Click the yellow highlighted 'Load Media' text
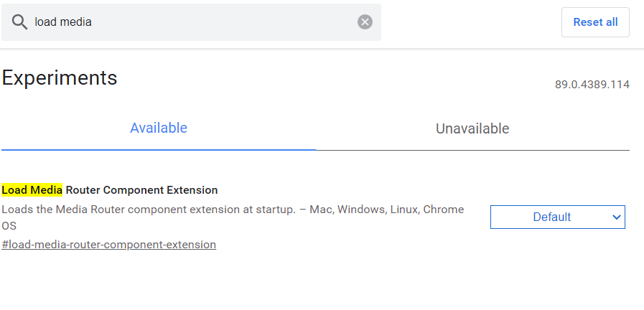This screenshot has height=310, width=644. [32, 189]
